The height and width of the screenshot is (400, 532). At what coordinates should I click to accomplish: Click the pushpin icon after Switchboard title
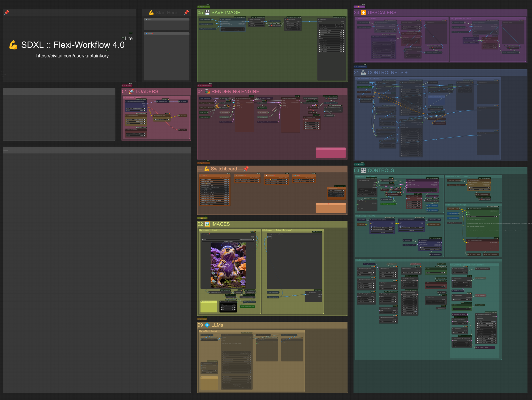(x=246, y=169)
